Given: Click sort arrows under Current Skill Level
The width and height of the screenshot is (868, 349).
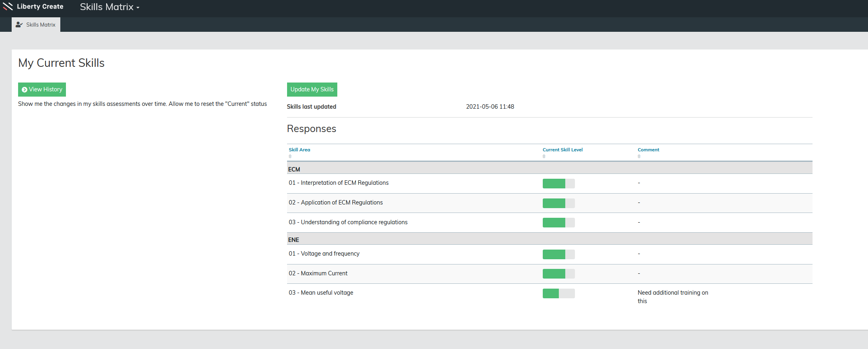Looking at the screenshot, I should point(544,156).
